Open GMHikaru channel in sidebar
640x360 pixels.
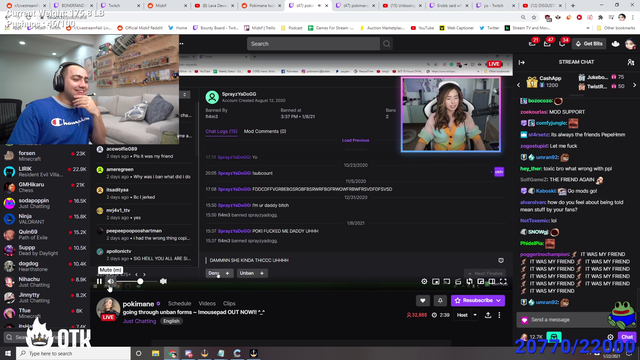(45, 187)
